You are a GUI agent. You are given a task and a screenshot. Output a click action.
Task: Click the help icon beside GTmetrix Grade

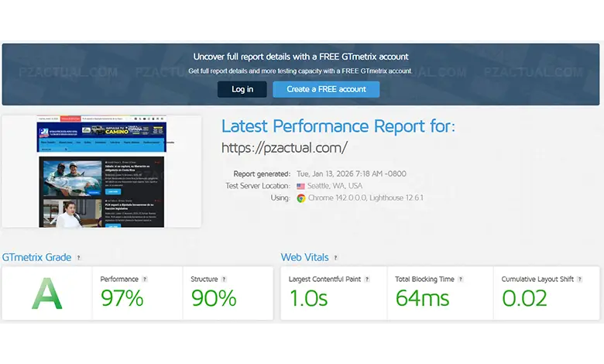click(x=78, y=258)
